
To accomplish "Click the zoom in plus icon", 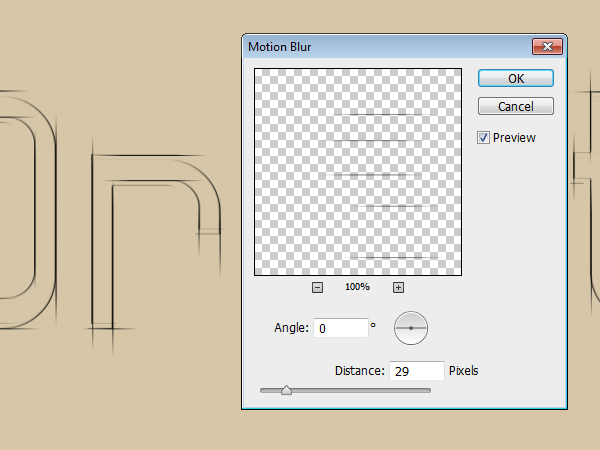I will pos(398,288).
